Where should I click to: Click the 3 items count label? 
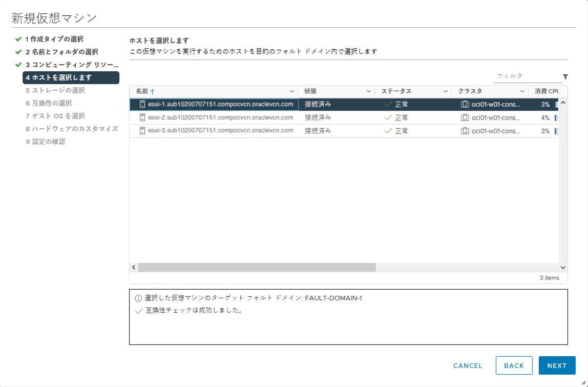[x=550, y=278]
